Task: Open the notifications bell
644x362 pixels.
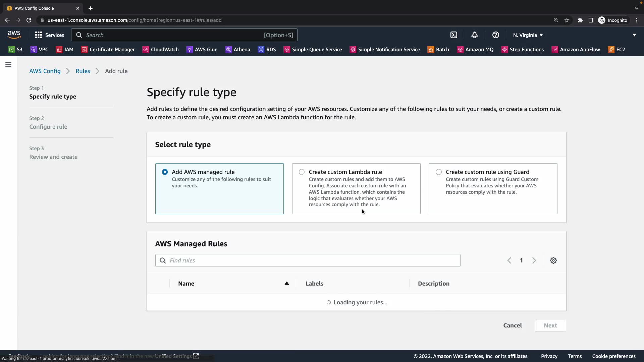Action: coord(474,35)
